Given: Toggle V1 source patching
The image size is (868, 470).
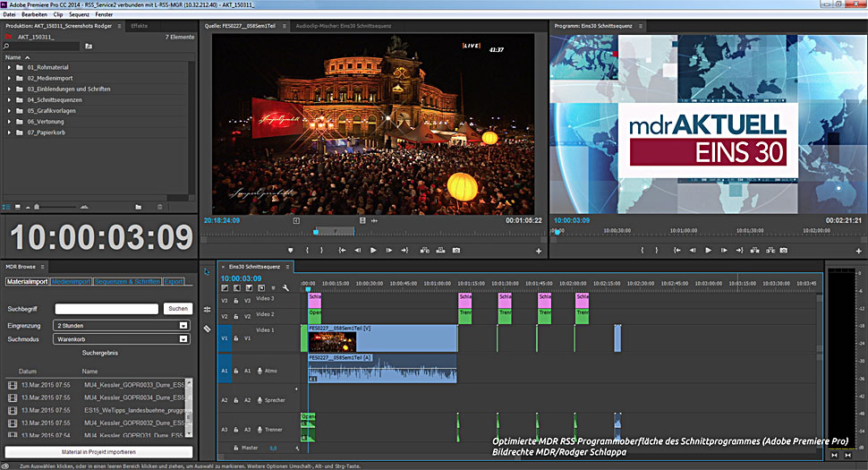Looking at the screenshot, I should click(x=225, y=338).
